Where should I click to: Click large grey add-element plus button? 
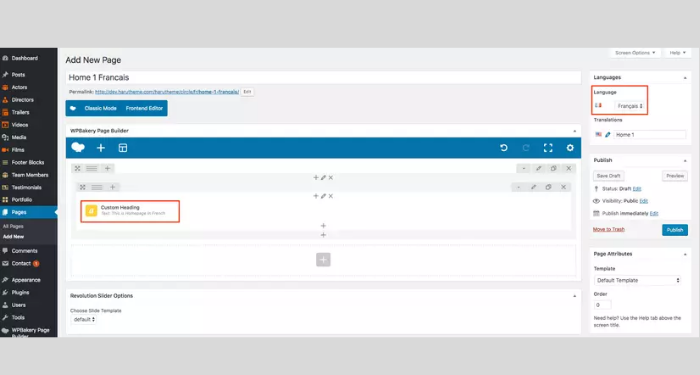(323, 259)
